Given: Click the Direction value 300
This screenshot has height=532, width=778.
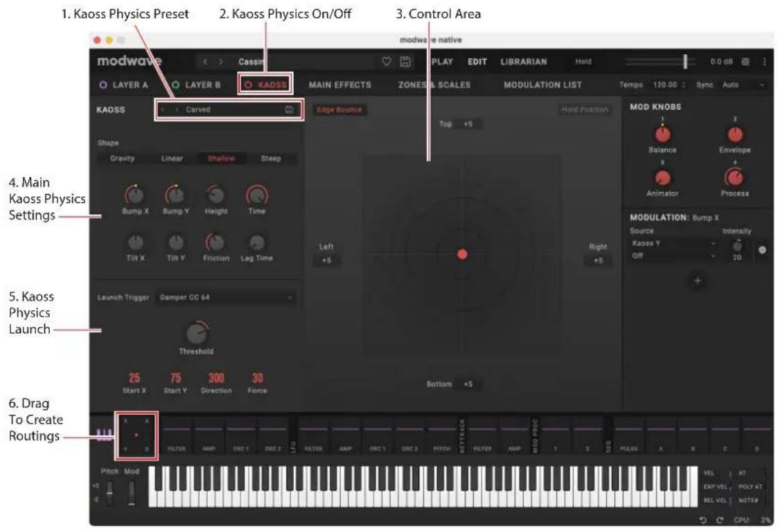Looking at the screenshot, I should point(216,378).
